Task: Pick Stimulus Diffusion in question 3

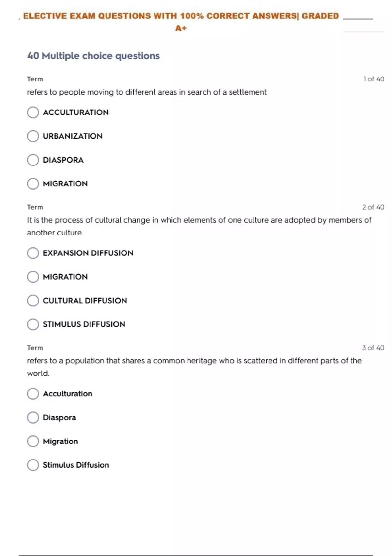Action: click(33, 465)
